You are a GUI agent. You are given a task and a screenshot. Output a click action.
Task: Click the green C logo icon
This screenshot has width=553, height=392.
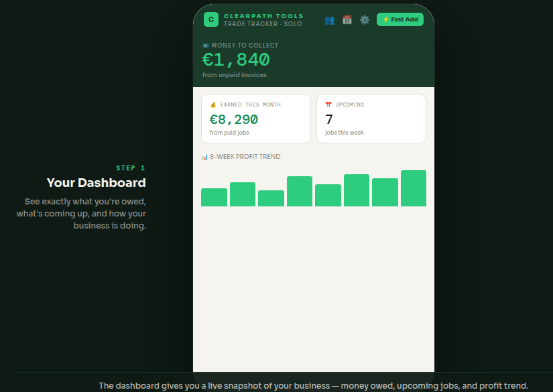[x=211, y=19]
